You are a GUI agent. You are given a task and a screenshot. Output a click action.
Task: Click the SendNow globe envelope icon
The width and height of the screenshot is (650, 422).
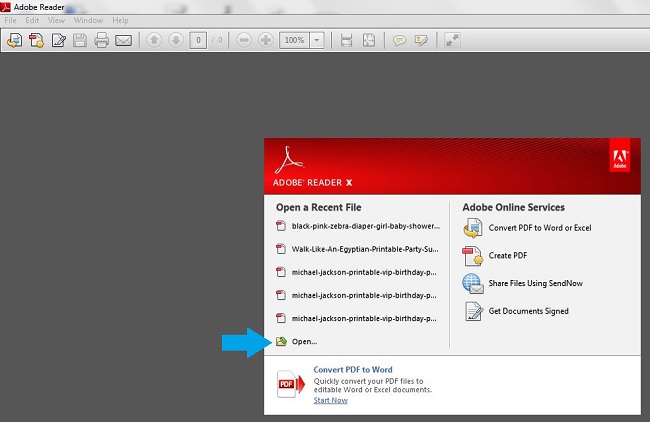pyautogui.click(x=473, y=284)
